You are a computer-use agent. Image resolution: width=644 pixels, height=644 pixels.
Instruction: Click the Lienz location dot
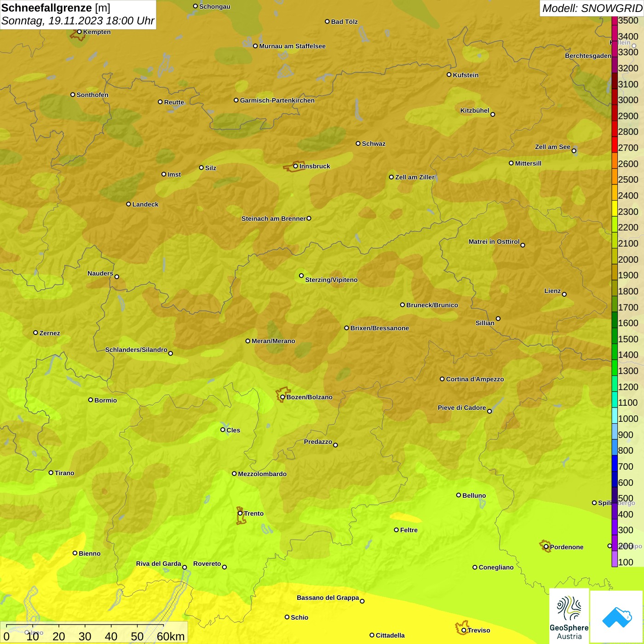[x=564, y=294]
